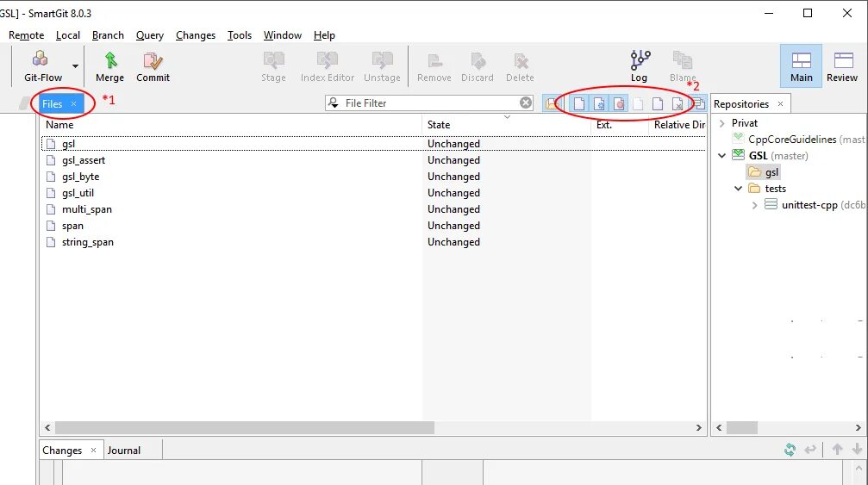Click the refresh icon in Changes pane
868x485 pixels.
790,450
